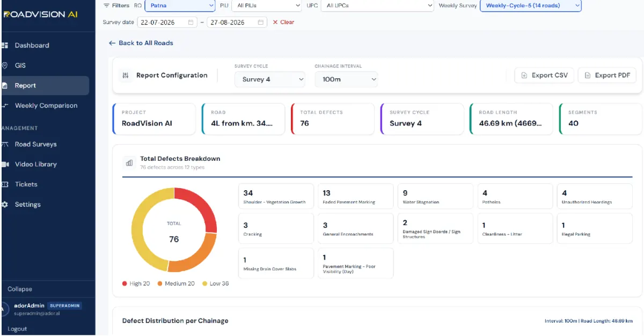Screen dimensions: 644x336
Task: Click the bar chart icon beside Total Defects Breakdown
Action: (x=129, y=162)
